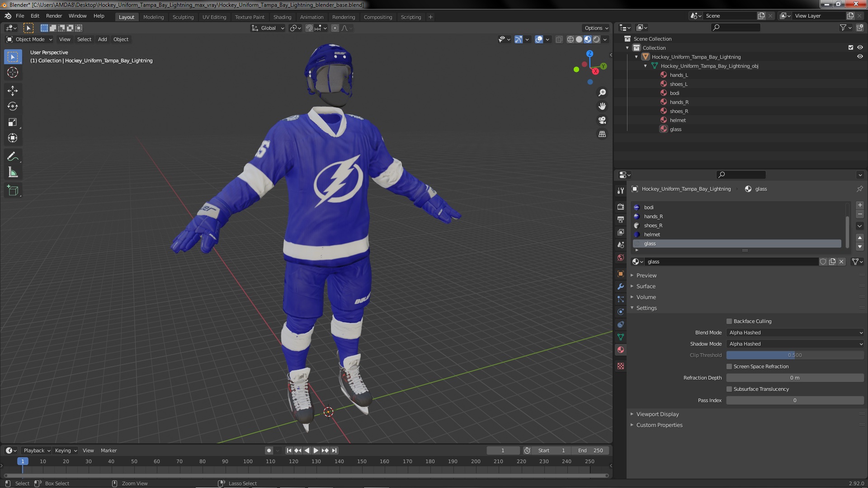Open the Global transform orientation dropdown
The height and width of the screenshot is (488, 868).
(268, 28)
